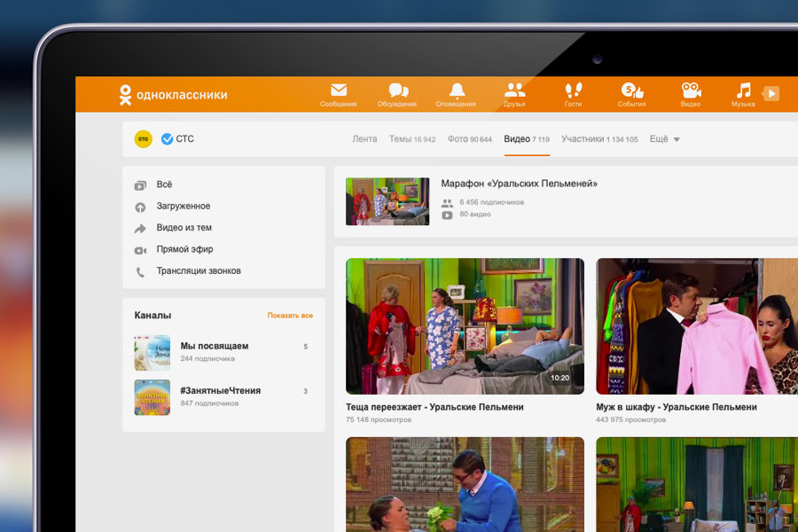Screen dimensions: 798x532
Task: Click the 847 подписчиков text
Action: 209,403
